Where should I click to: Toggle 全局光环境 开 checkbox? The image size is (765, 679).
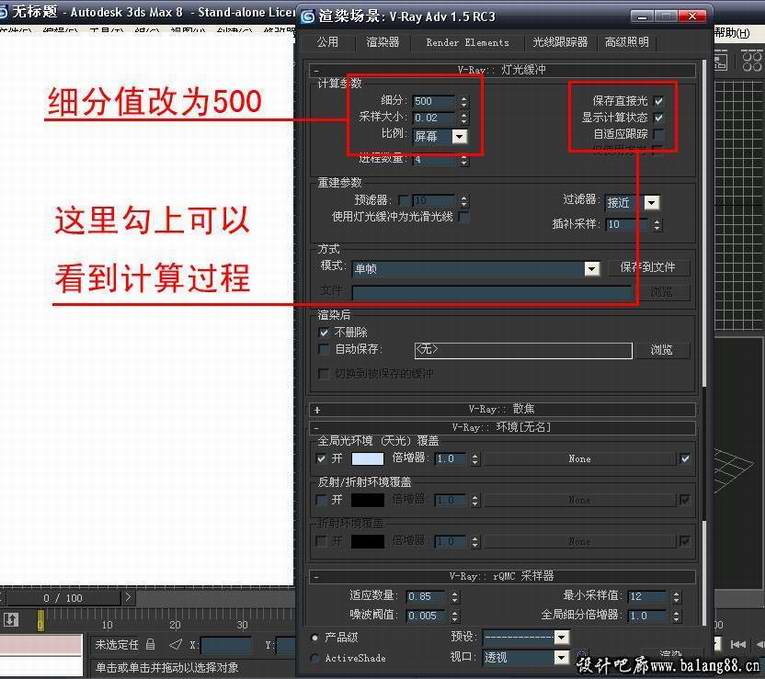[322, 459]
